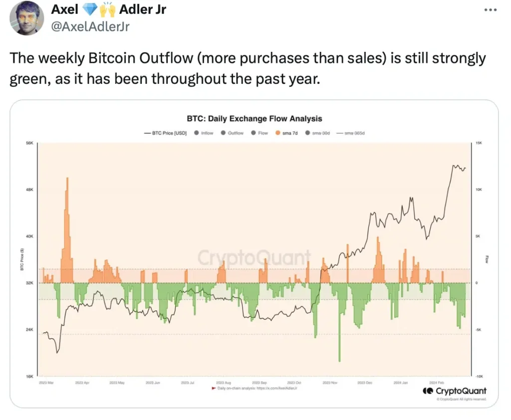Click the raised hands emoji in name
The image size is (511, 420).
[108, 9]
